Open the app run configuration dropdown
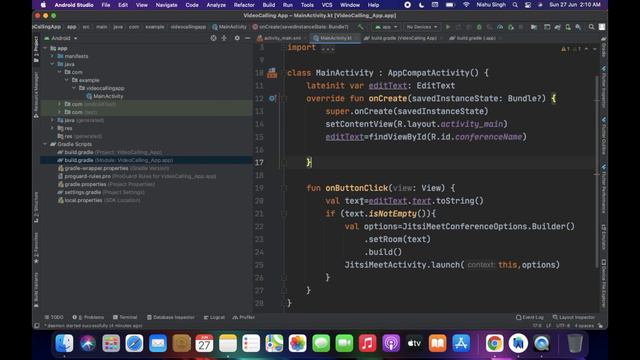This screenshot has height=360, width=640. point(386,27)
